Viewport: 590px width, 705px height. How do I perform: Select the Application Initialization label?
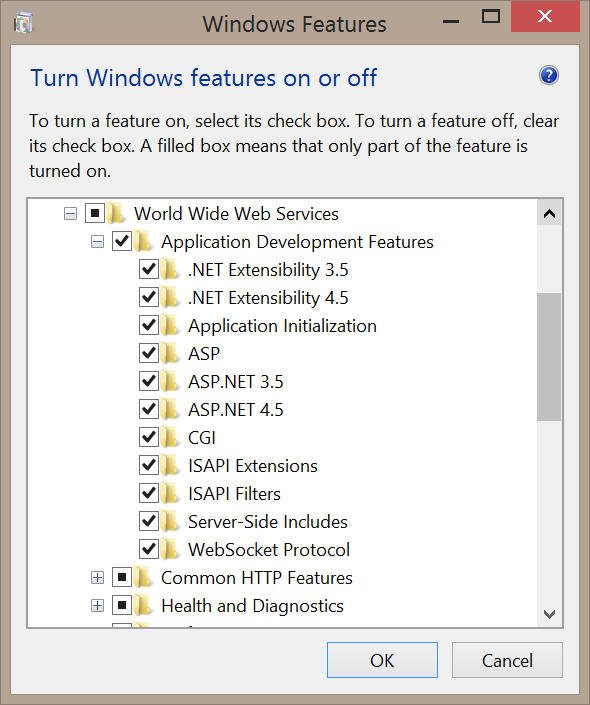point(282,326)
